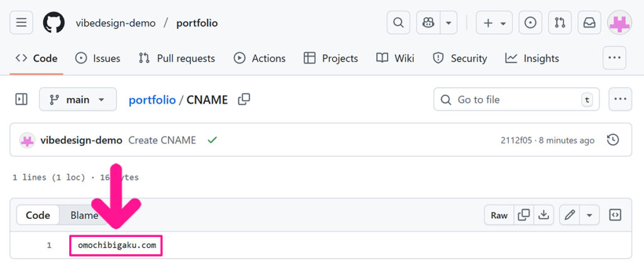Open the portfolio breadcrumb link

[x=152, y=99]
